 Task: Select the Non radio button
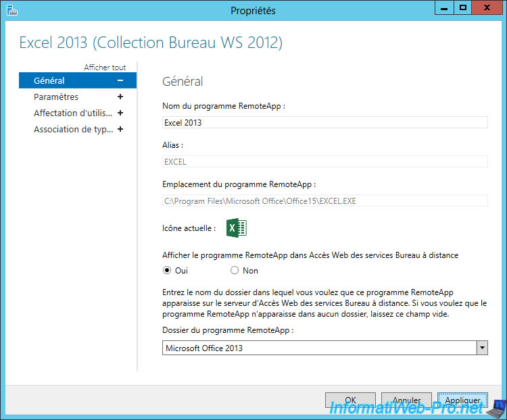(235, 270)
